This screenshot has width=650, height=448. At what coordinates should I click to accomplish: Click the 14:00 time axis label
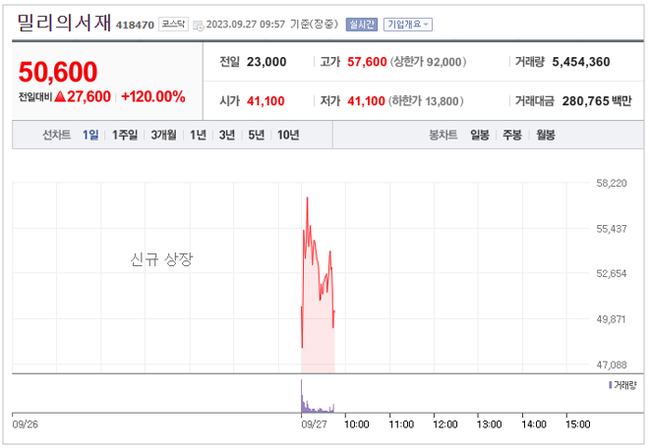coord(534,424)
